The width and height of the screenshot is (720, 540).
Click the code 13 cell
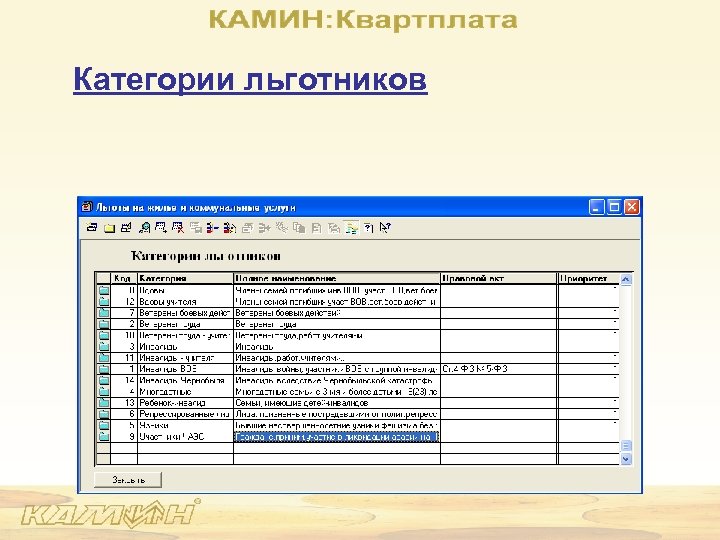[x=124, y=403]
